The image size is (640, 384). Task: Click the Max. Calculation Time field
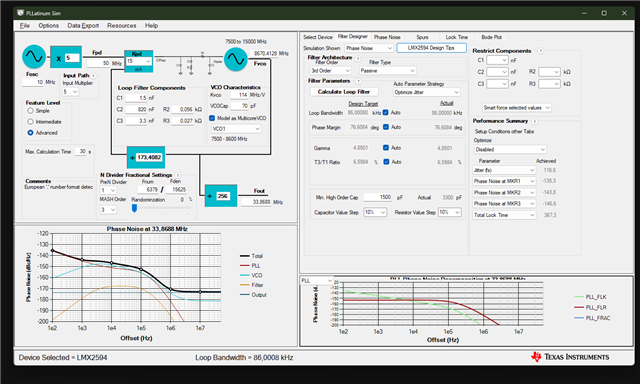click(80, 151)
